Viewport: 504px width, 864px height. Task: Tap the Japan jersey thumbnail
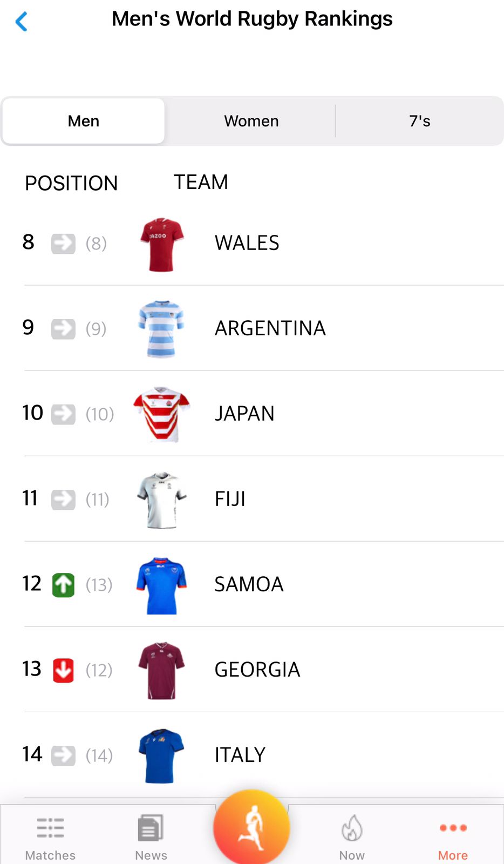(161, 414)
